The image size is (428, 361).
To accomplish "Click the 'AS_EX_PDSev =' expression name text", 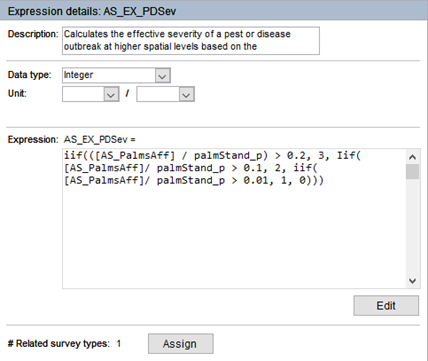I will point(99,139).
